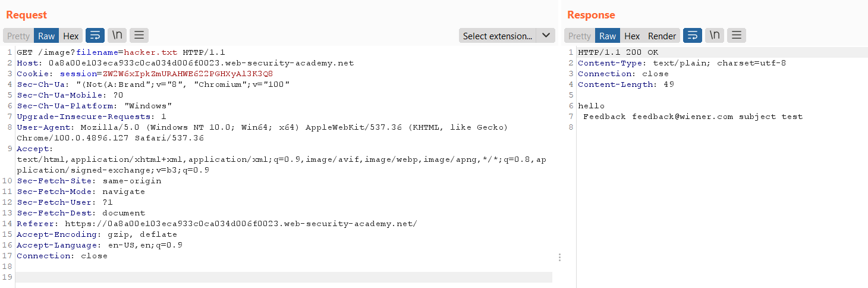868x288 pixels.
Task: Open the Hex tab in the Response panel
Action: click(x=632, y=36)
